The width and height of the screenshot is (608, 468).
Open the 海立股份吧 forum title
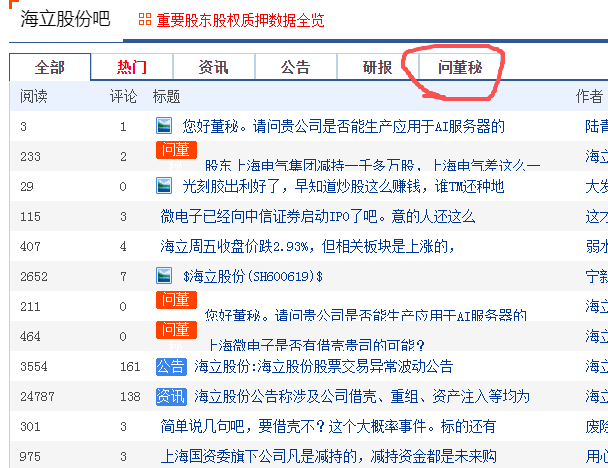pos(66,19)
